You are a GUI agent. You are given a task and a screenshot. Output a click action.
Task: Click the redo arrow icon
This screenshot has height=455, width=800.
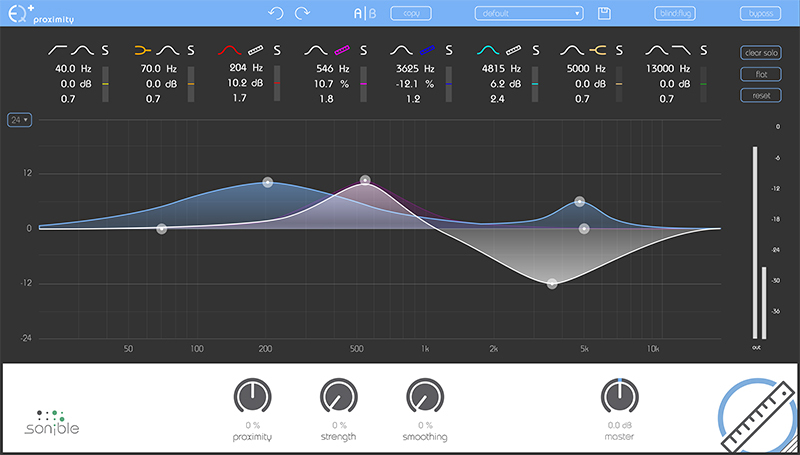(301, 13)
